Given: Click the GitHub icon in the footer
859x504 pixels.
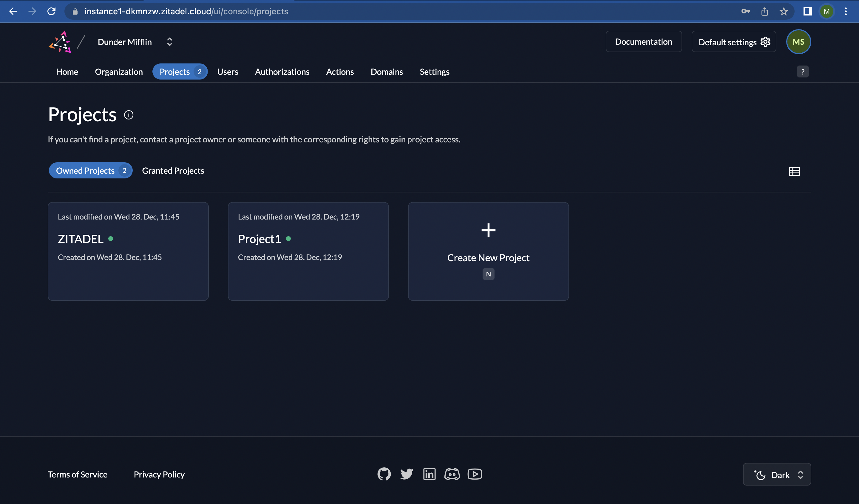Looking at the screenshot, I should point(383,474).
